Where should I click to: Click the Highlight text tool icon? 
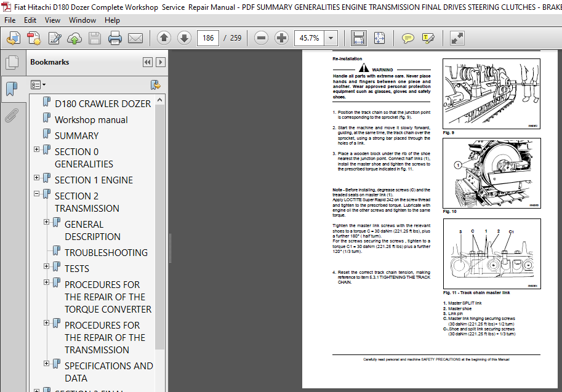click(428, 38)
